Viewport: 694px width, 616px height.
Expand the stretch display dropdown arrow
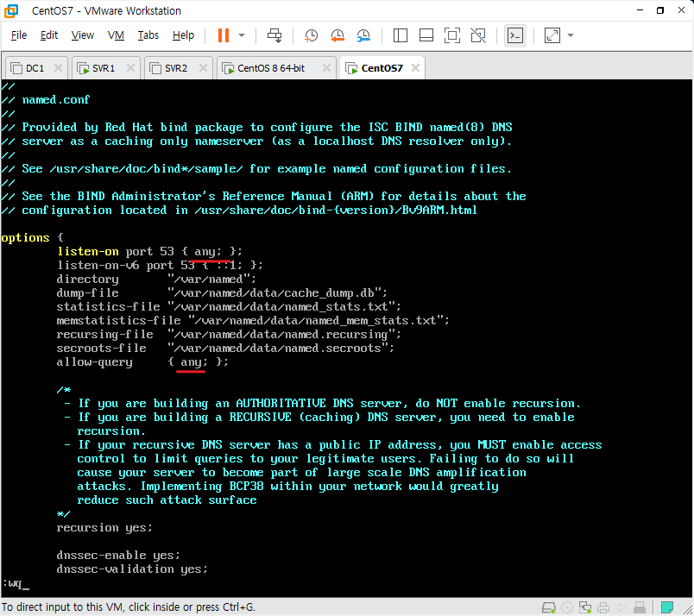coord(571,35)
